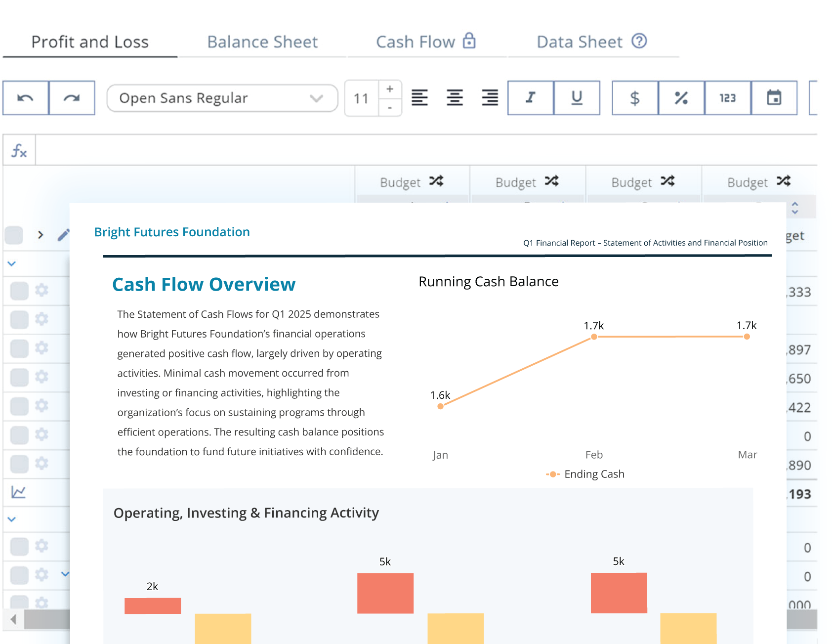Check the topmost row checkbox in the sidebar
This screenshot has width=832, height=644.
click(13, 235)
